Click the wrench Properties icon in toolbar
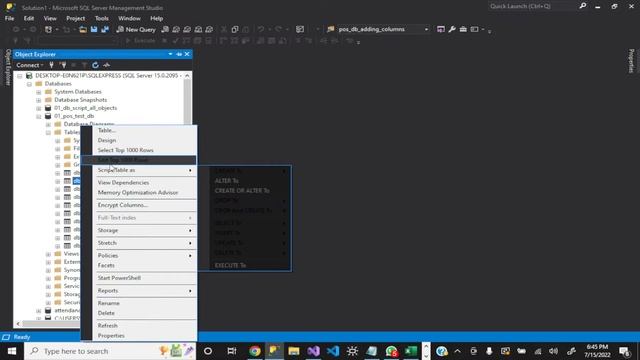The width and height of the screenshot is (640, 360). (452, 29)
